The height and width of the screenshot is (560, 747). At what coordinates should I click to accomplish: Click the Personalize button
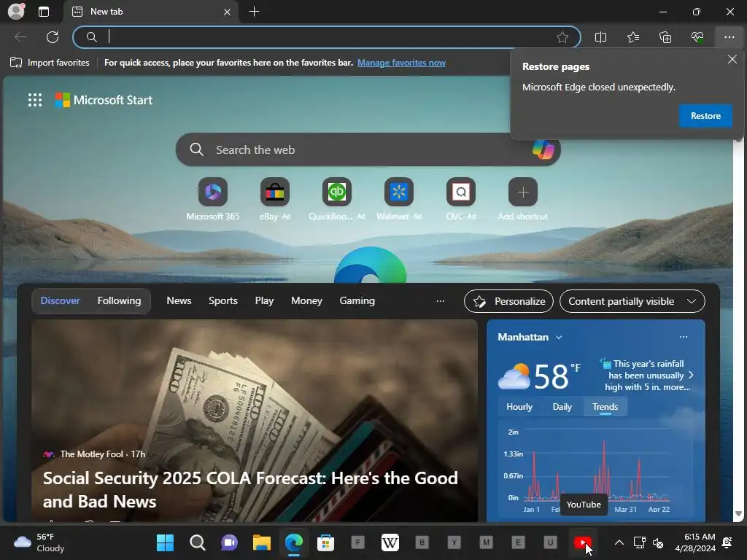tap(508, 301)
